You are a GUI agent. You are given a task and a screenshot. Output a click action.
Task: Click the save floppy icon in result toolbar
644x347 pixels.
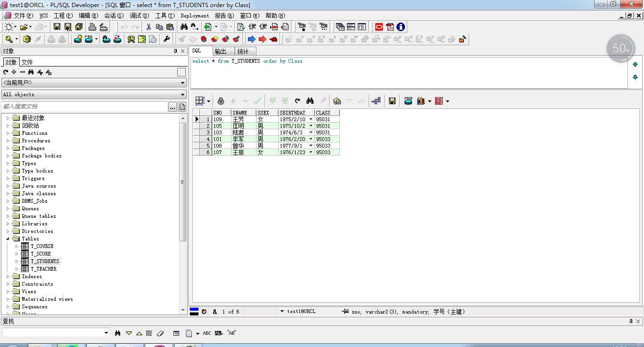(x=392, y=101)
